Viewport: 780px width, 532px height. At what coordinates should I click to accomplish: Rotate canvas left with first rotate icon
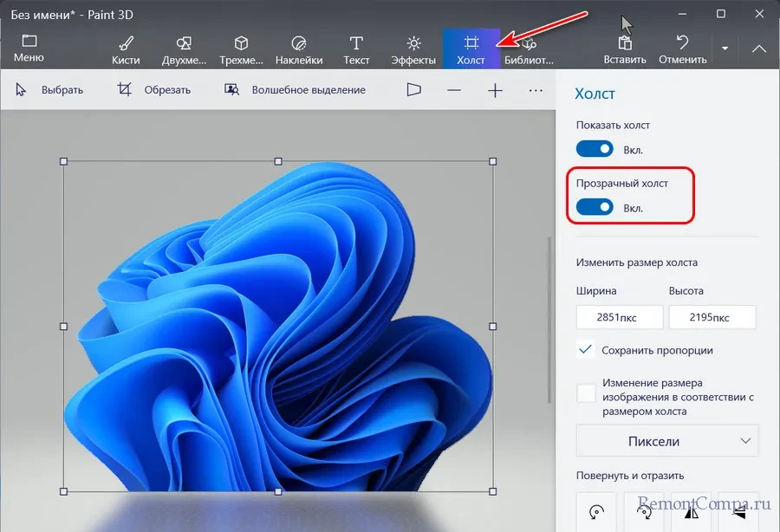(x=596, y=511)
